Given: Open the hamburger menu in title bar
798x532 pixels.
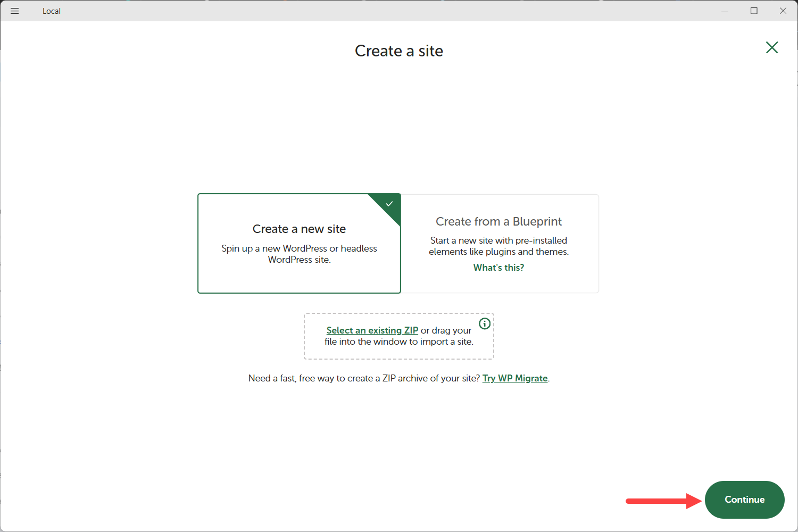Looking at the screenshot, I should [14, 11].
